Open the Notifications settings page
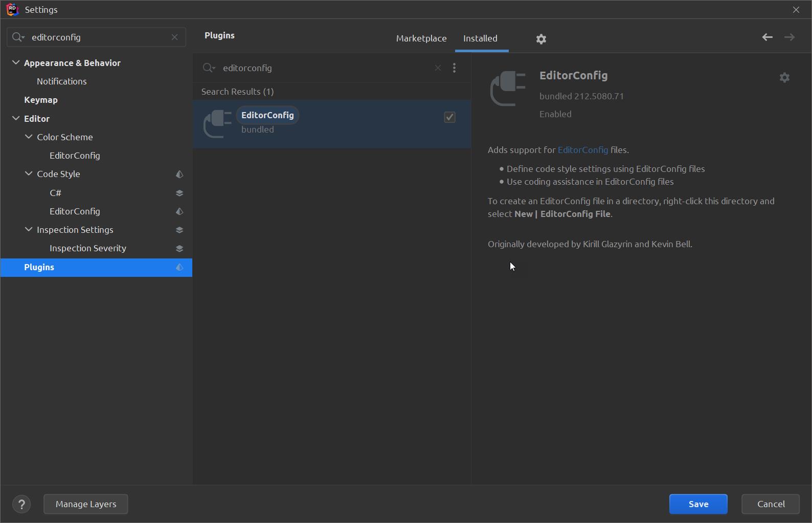812x523 pixels. 61,81
